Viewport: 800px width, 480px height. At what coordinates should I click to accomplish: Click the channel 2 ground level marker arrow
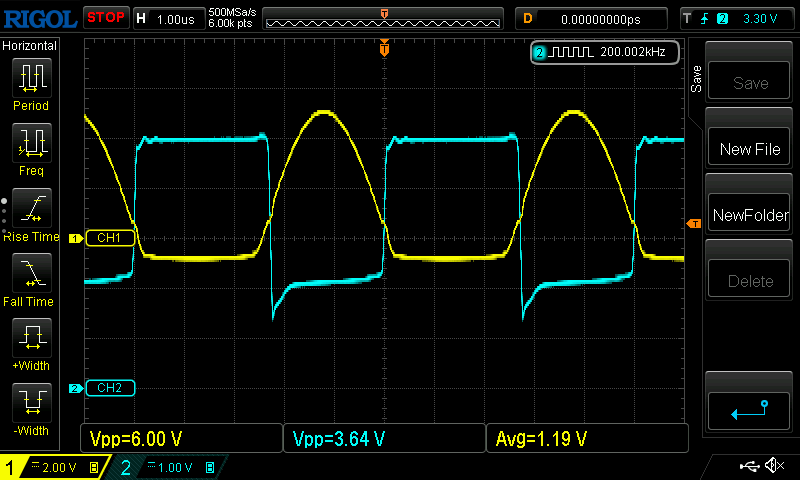76,388
